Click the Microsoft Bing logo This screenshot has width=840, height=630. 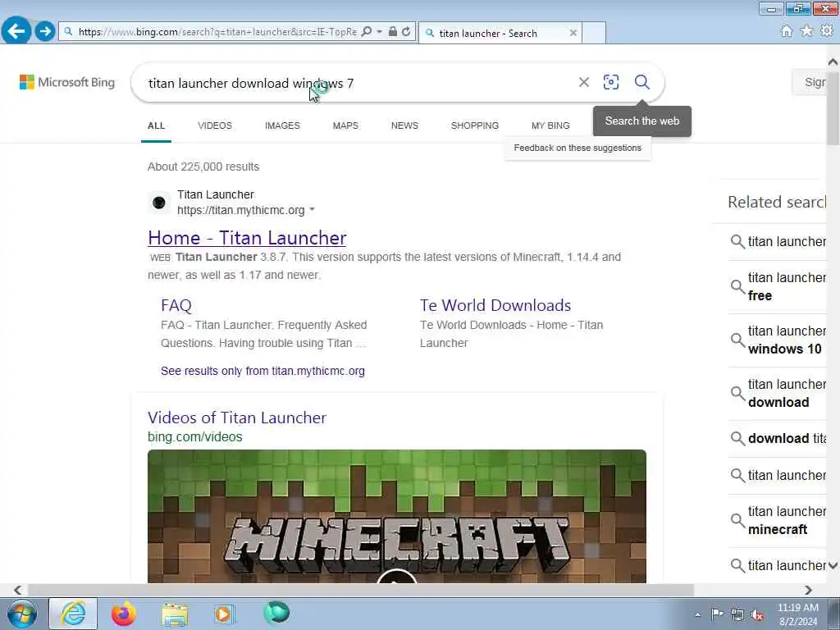[x=67, y=82]
